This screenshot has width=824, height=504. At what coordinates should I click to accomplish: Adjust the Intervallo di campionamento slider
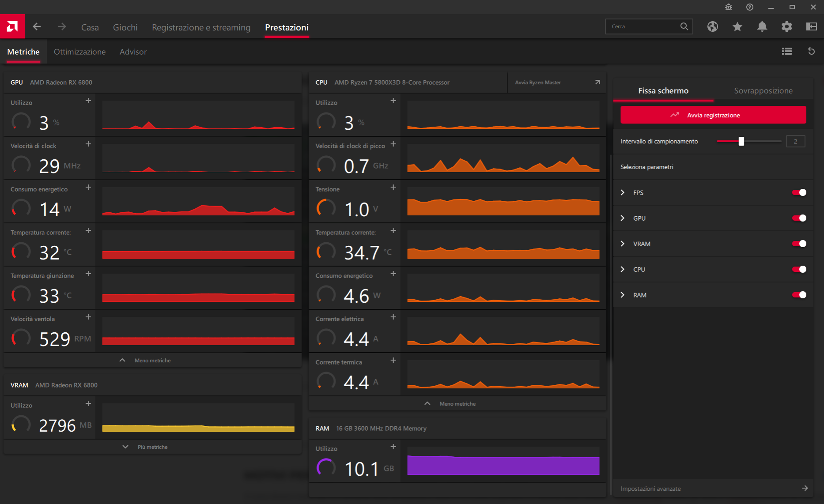click(x=741, y=141)
